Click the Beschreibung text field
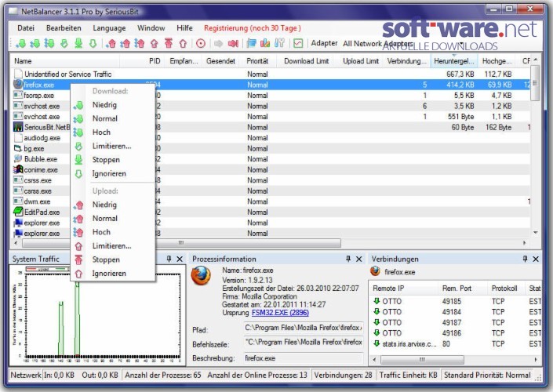 tap(304, 358)
